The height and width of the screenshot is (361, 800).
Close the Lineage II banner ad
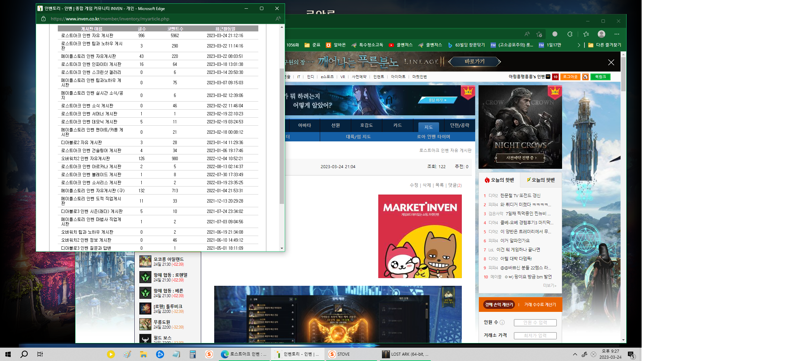(x=611, y=62)
